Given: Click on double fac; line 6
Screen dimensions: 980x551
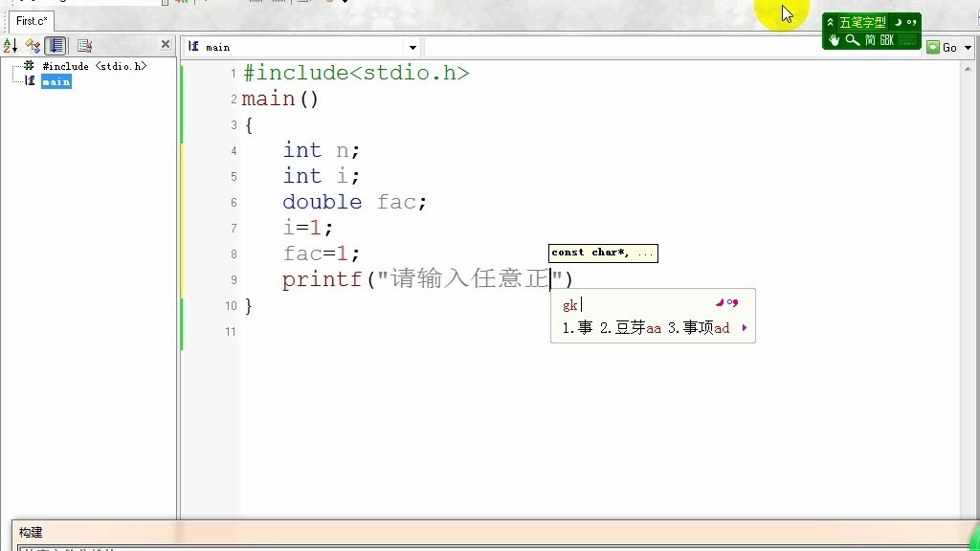Looking at the screenshot, I should [354, 203].
